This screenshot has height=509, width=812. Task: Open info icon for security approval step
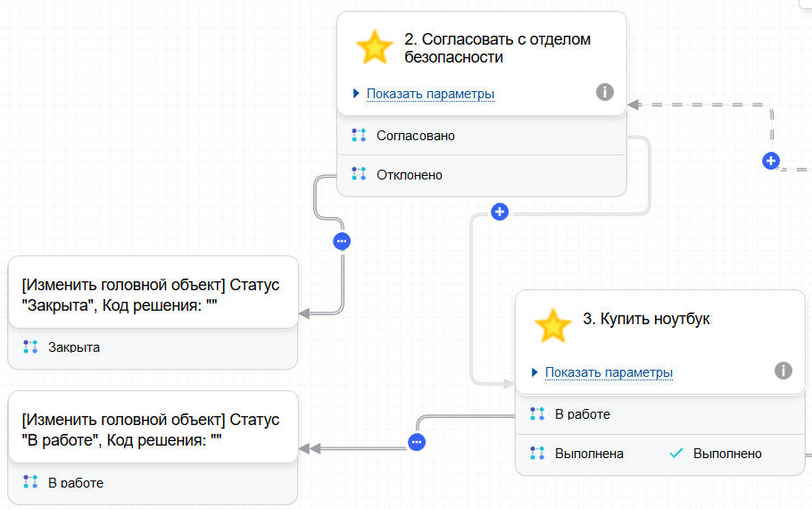pos(605,92)
